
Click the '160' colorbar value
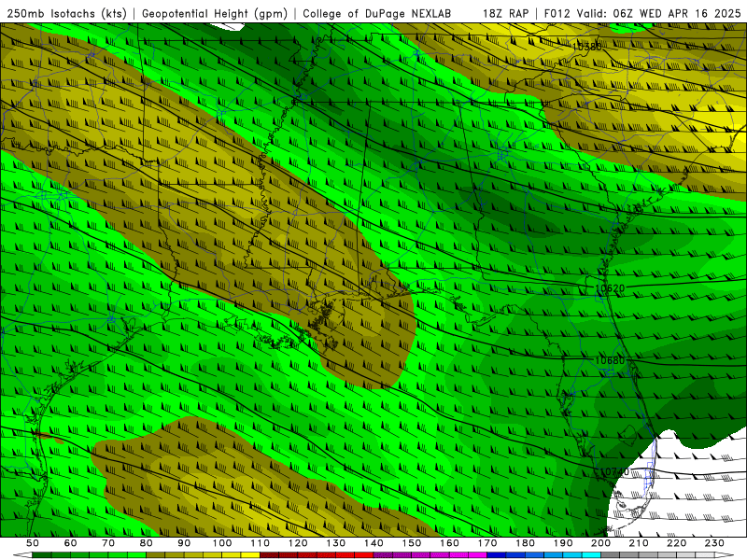tap(449, 543)
